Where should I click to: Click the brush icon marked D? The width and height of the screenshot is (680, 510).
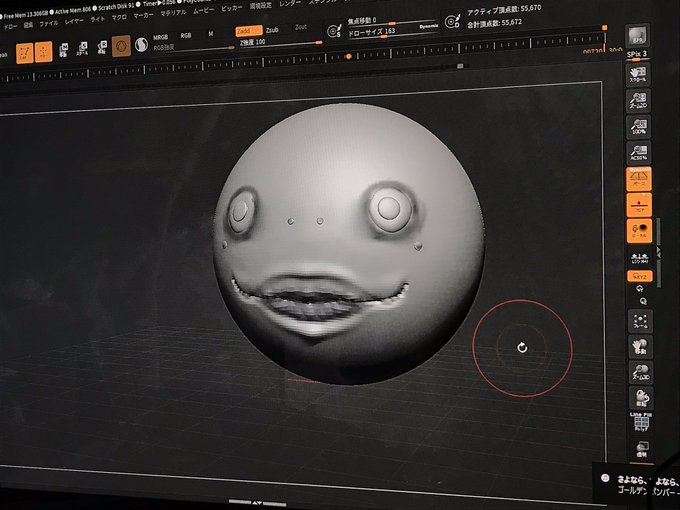pyautogui.click(x=452, y=22)
